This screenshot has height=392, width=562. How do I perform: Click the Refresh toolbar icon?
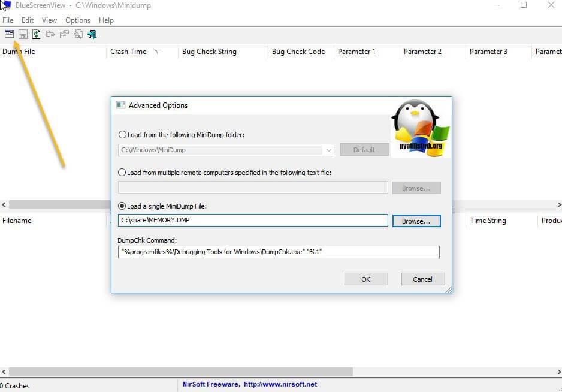pyautogui.click(x=37, y=34)
